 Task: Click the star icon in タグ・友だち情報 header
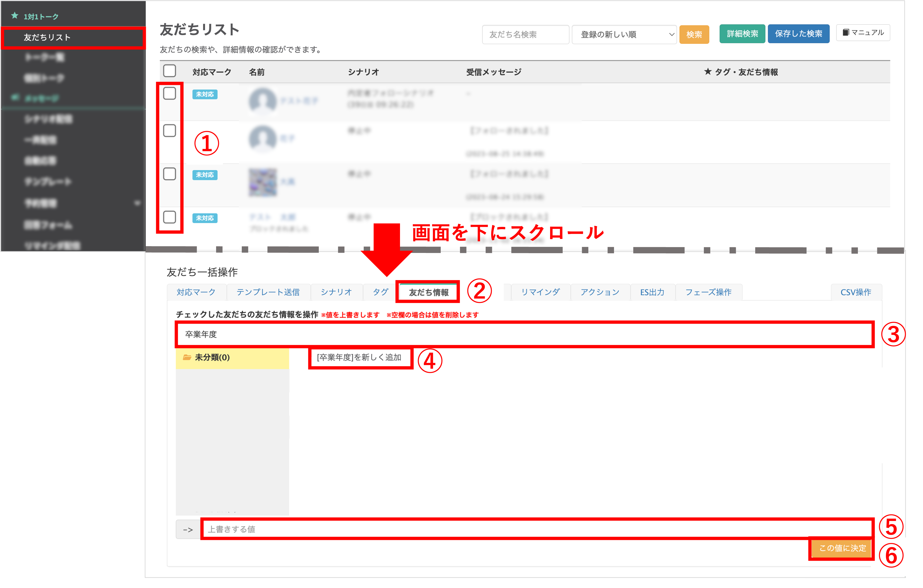coord(708,72)
